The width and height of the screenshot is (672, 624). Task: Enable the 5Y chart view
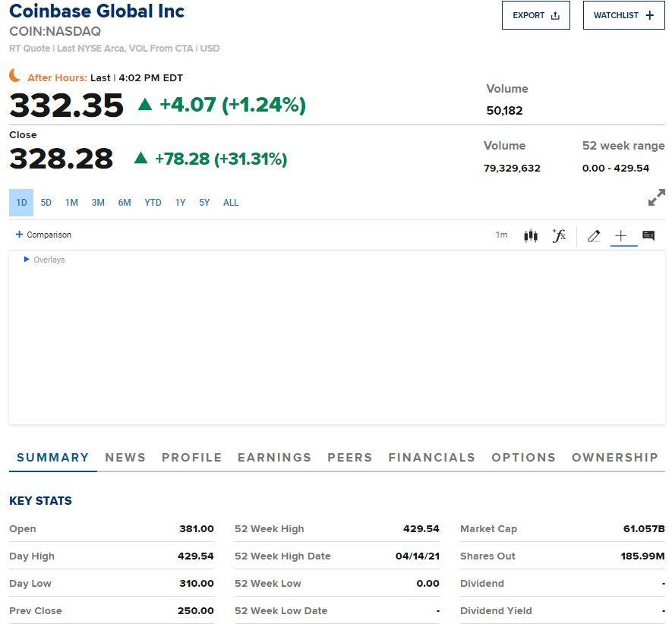point(203,203)
